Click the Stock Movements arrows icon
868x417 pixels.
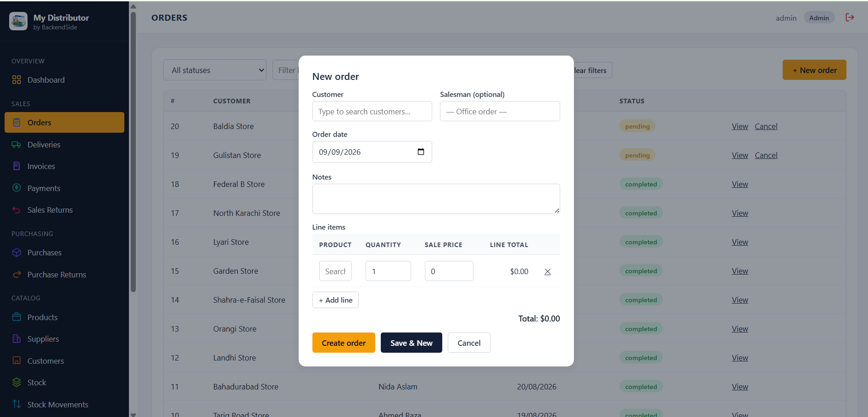(x=17, y=404)
